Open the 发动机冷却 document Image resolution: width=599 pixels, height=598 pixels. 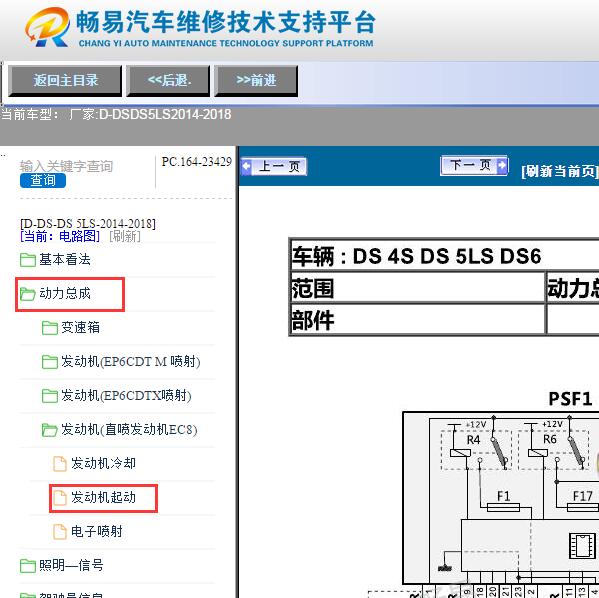[103, 463]
